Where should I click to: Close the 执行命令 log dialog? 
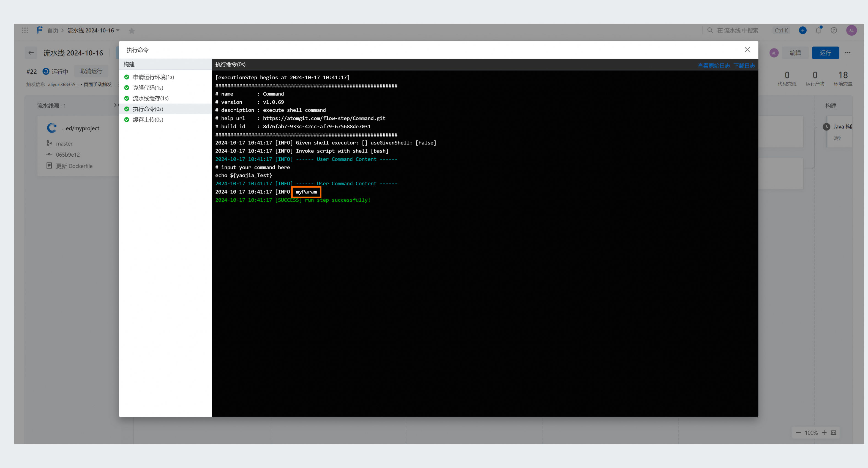747,50
